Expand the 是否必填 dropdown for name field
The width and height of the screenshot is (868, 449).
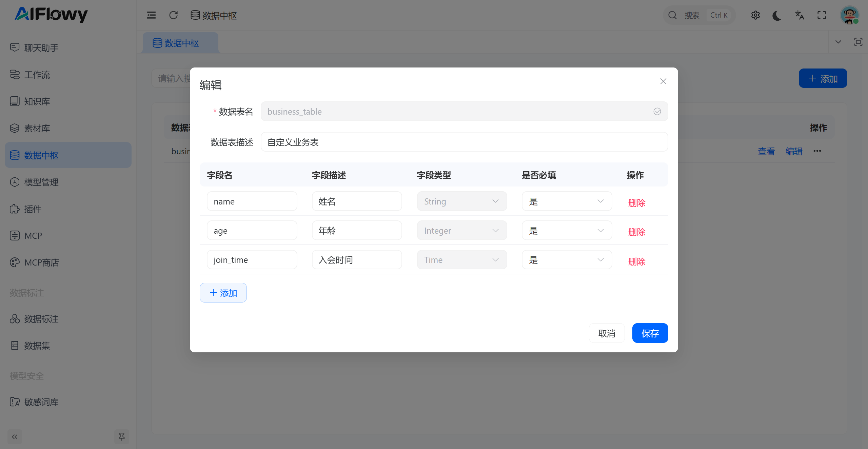(x=567, y=201)
